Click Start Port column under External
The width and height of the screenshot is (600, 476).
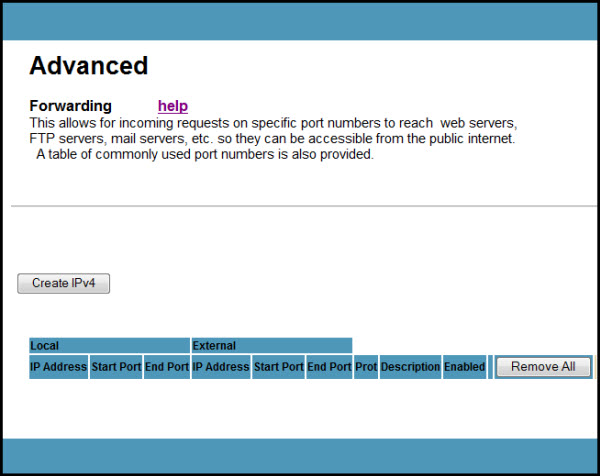click(279, 367)
